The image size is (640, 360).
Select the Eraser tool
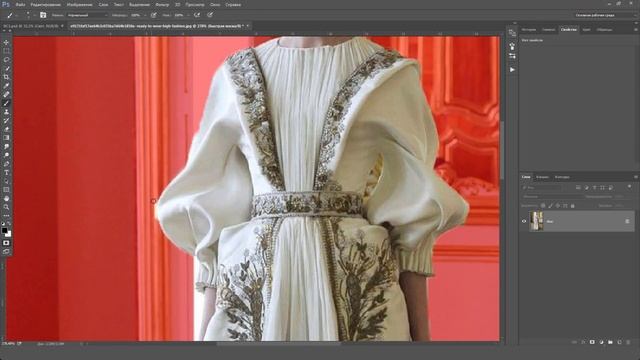(x=6, y=129)
